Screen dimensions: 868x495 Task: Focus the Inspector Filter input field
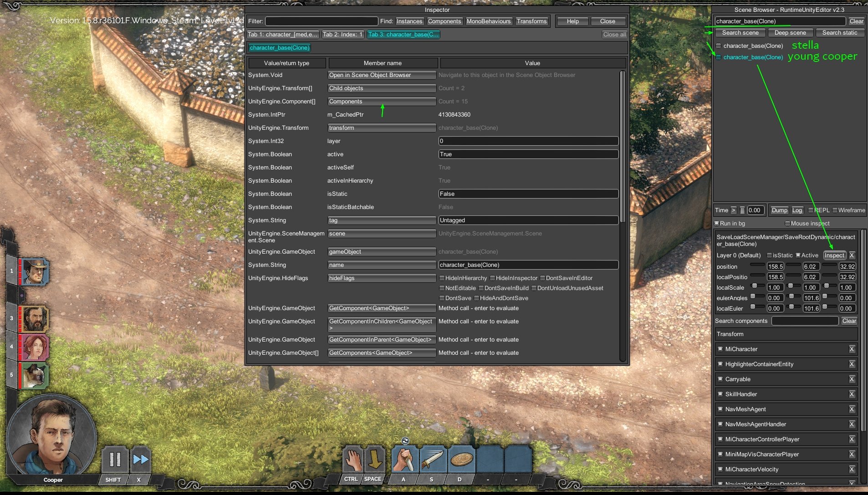(x=322, y=21)
